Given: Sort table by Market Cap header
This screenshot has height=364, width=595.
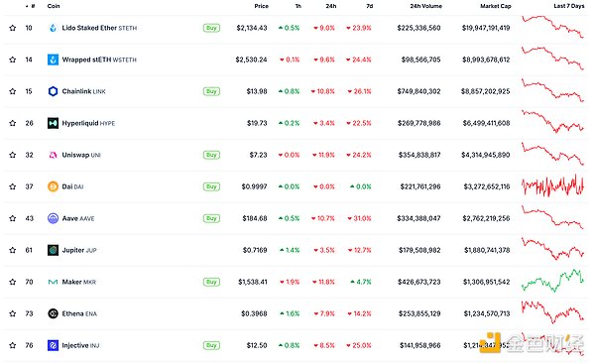Looking at the screenshot, I should [x=496, y=6].
